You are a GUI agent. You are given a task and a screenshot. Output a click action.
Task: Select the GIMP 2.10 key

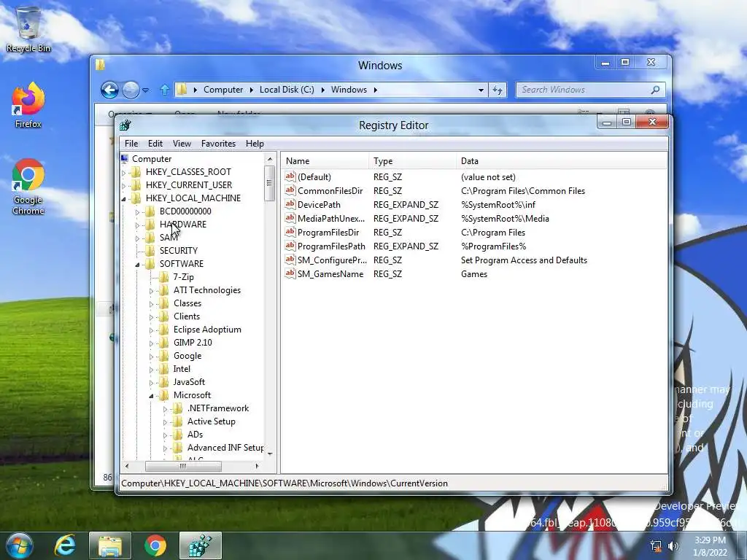coord(193,343)
